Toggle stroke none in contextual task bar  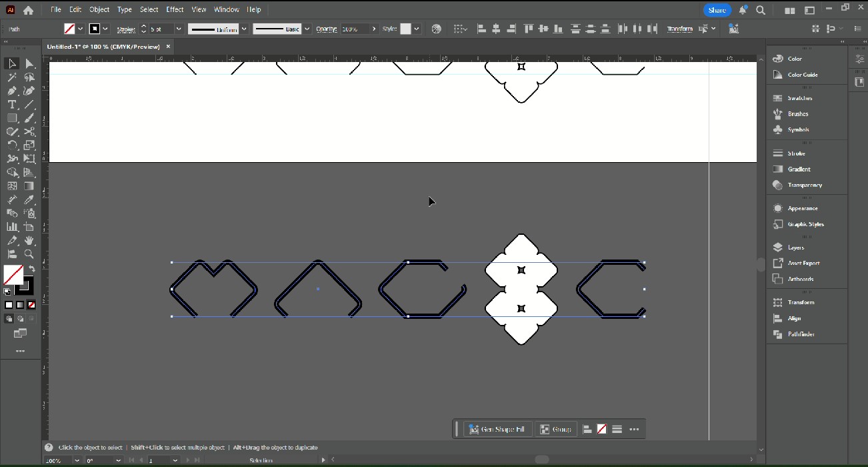coord(601,429)
